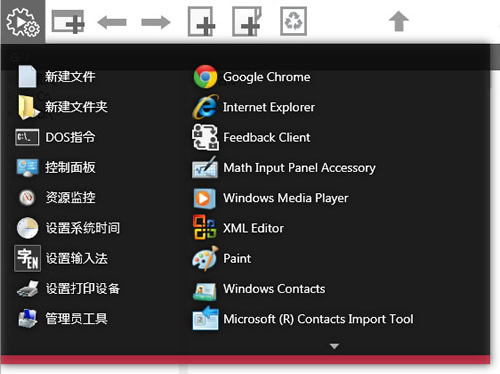Go forward with the right arrow
The width and height of the screenshot is (500, 374).
tap(156, 22)
